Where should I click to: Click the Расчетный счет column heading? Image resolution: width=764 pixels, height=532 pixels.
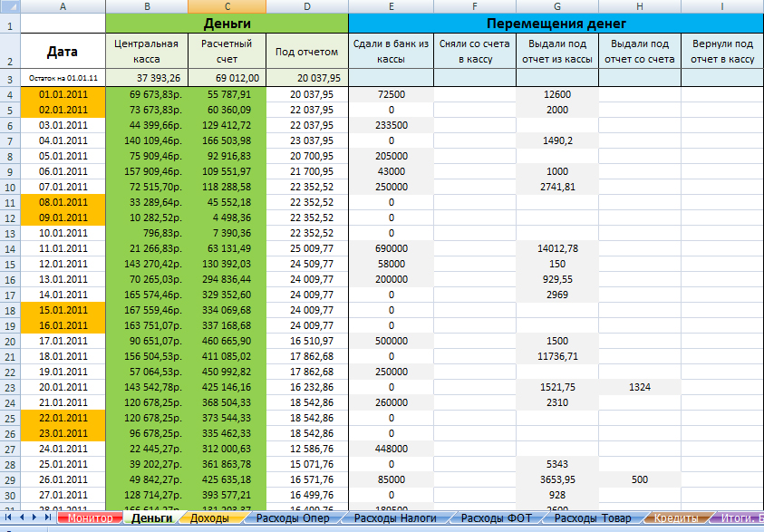point(227,51)
